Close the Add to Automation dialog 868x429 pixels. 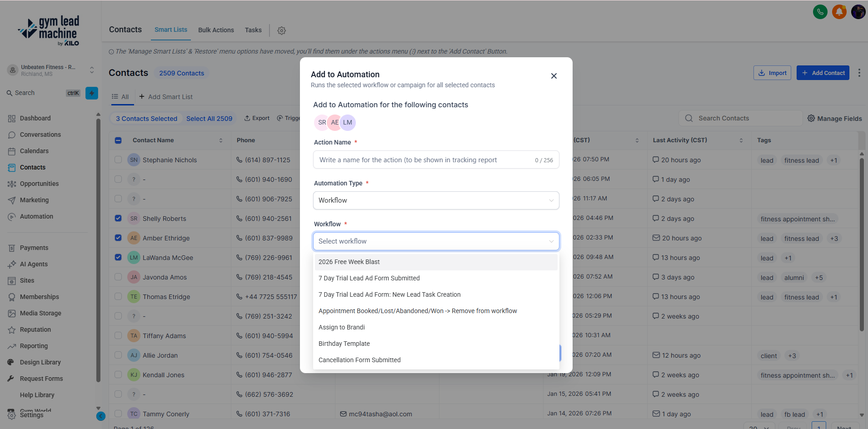(554, 76)
